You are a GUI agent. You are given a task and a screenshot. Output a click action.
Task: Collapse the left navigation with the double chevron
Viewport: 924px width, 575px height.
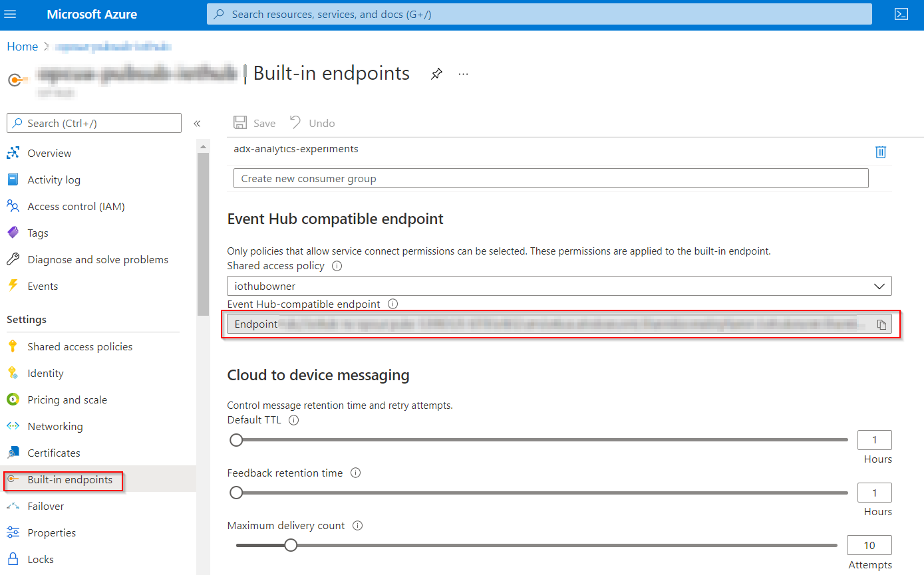pyautogui.click(x=197, y=124)
